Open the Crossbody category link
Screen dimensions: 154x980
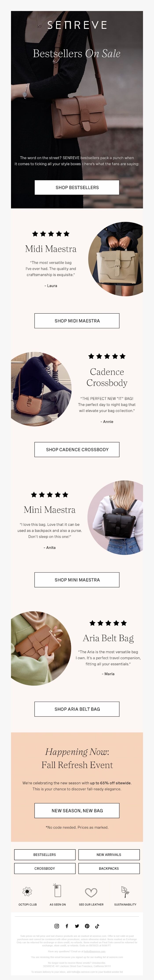click(44, 868)
